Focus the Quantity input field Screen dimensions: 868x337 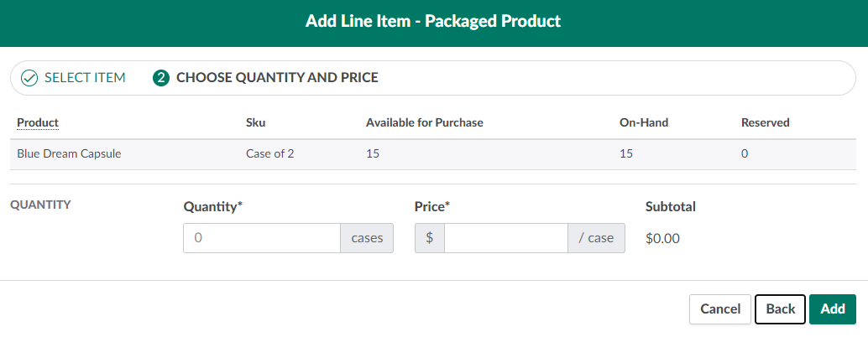[262, 238]
